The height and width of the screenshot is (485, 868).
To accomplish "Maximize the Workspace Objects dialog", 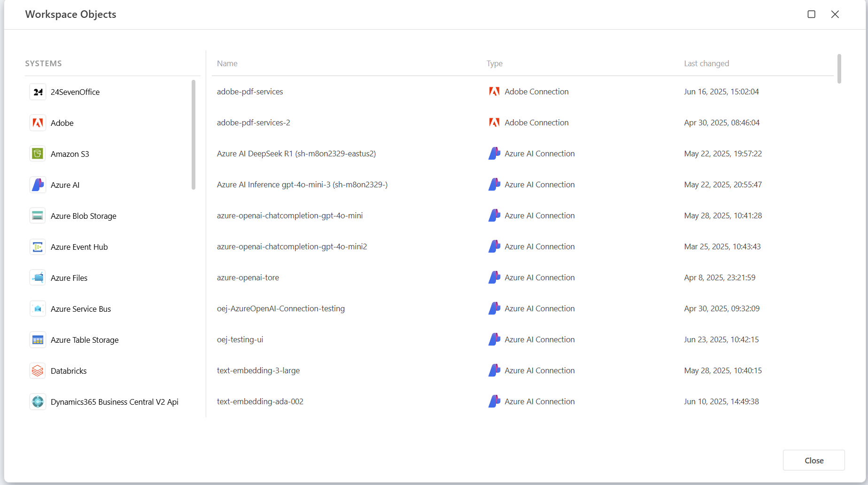I will (x=811, y=14).
